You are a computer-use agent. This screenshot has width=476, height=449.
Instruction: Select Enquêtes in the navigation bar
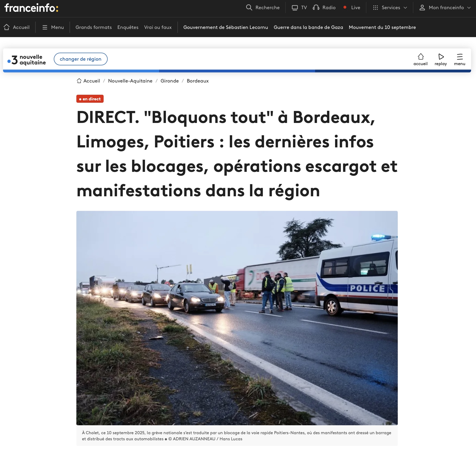[128, 27]
